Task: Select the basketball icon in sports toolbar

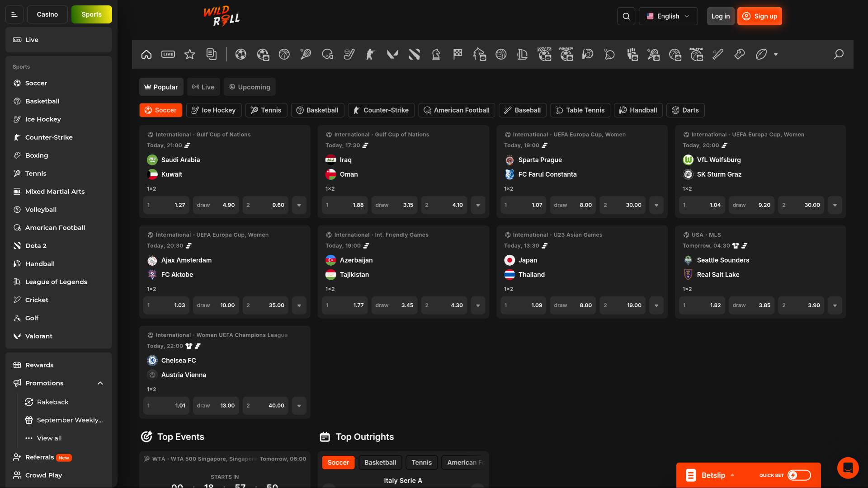Action: pos(284,54)
